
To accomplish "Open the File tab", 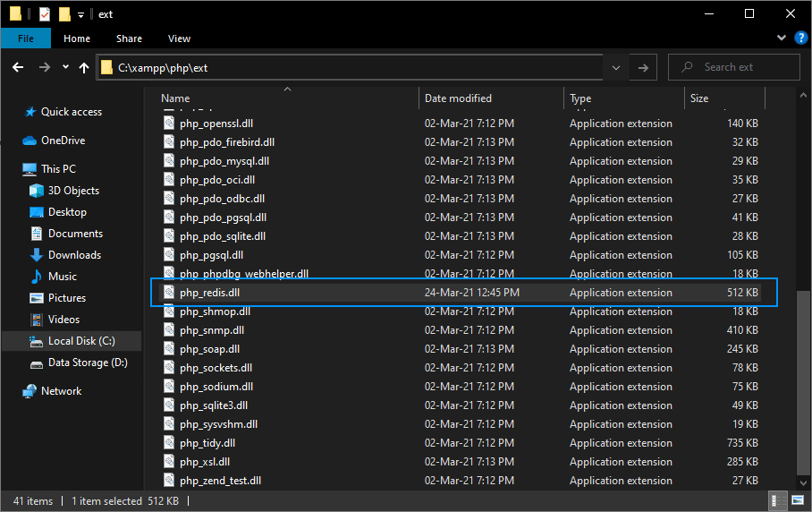I will [26, 38].
